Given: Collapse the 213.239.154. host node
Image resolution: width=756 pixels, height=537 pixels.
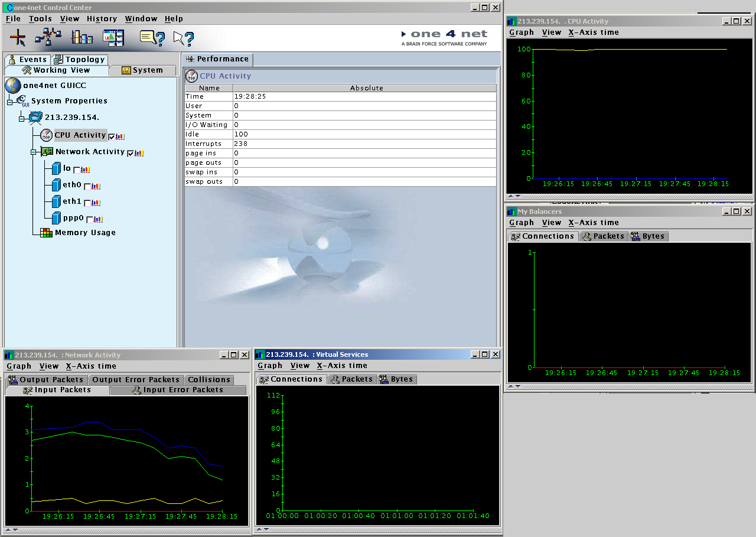Looking at the screenshot, I should pyautogui.click(x=22, y=118).
